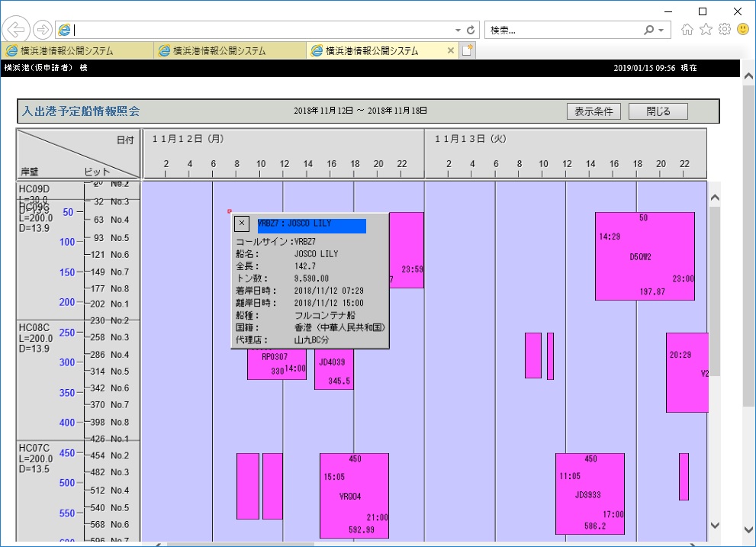Select the active tab showing a close button
The height and width of the screenshot is (547, 756).
[383, 50]
